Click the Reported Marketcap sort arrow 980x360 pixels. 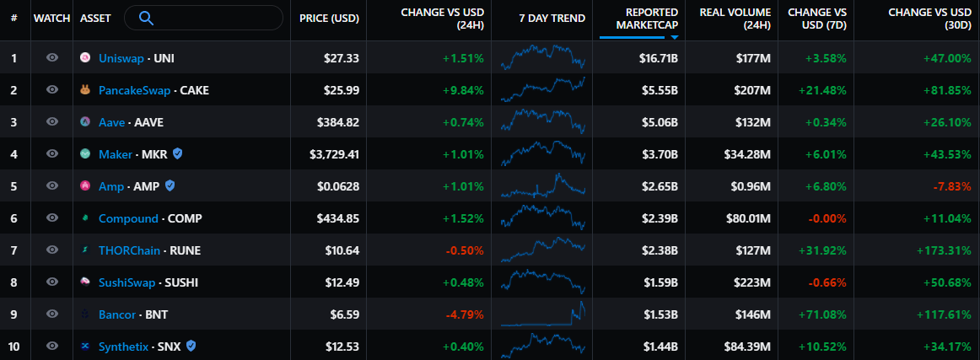pyautogui.click(x=675, y=37)
